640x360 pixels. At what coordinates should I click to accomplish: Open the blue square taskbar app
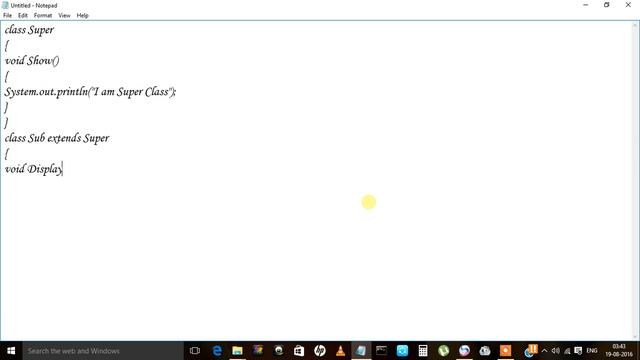tap(402, 351)
